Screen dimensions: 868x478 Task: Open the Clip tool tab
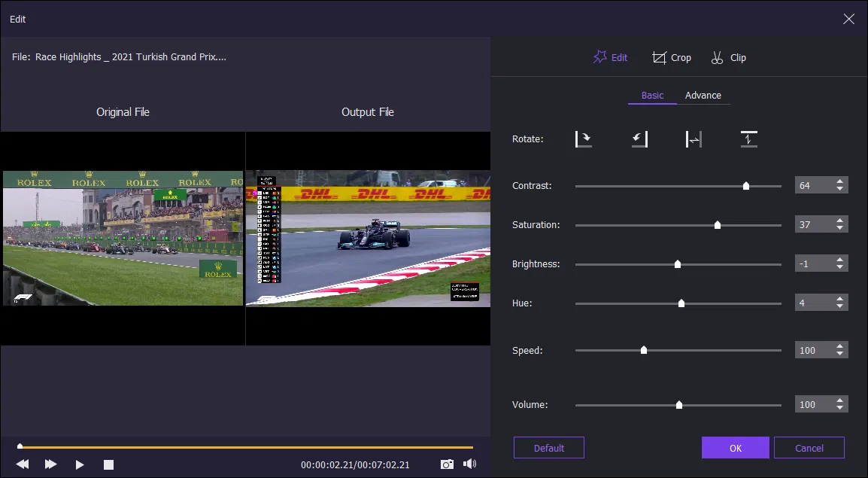click(729, 58)
